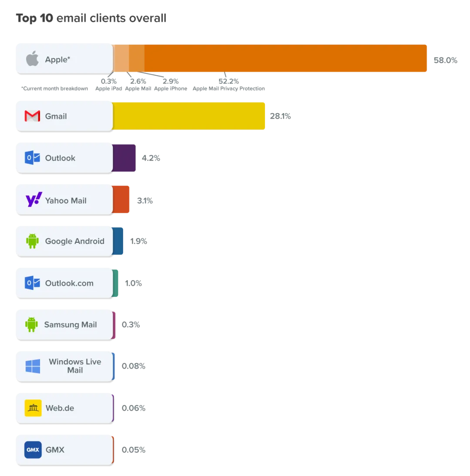This screenshot has width=470, height=476.
Task: Click the Web.de yellow icon
Action: pyautogui.click(x=33, y=408)
